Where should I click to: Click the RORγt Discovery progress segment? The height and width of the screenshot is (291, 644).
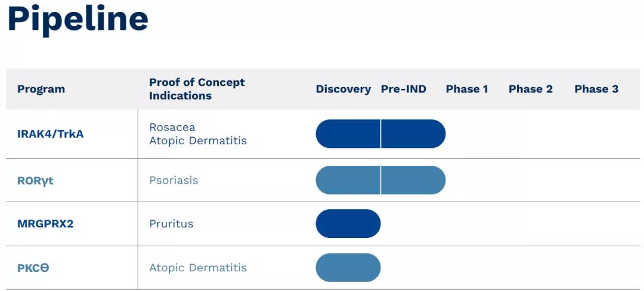click(x=348, y=180)
